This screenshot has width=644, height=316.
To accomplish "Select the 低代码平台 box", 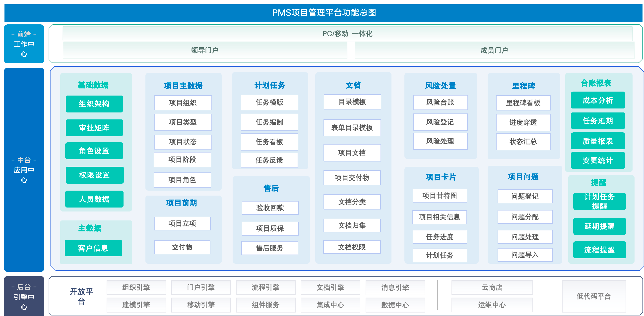I will (x=594, y=296).
